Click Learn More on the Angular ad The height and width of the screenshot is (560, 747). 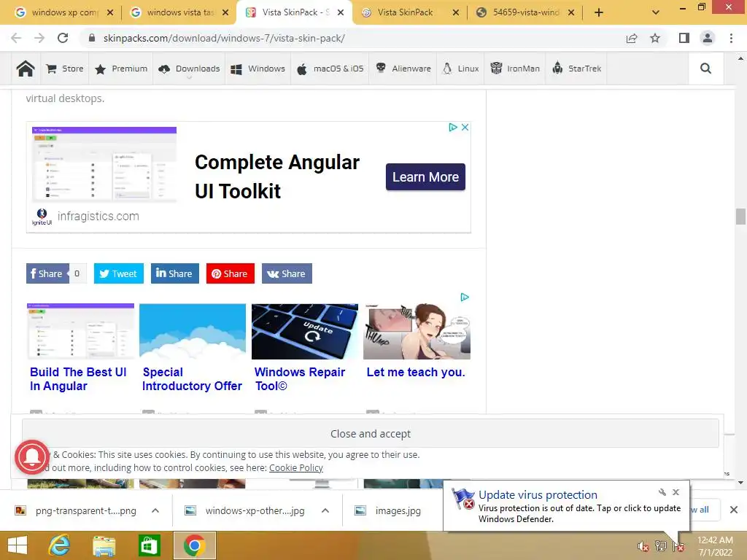click(x=425, y=177)
